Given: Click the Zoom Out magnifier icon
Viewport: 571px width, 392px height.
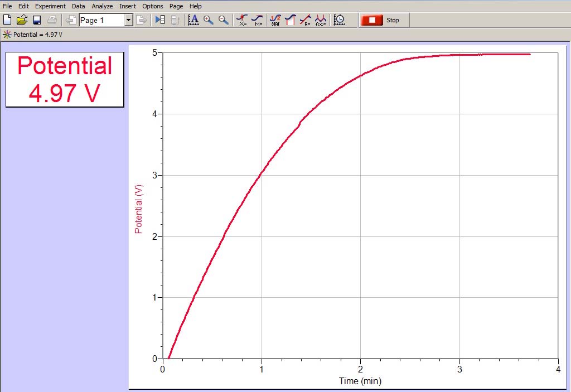Looking at the screenshot, I should tap(224, 20).
